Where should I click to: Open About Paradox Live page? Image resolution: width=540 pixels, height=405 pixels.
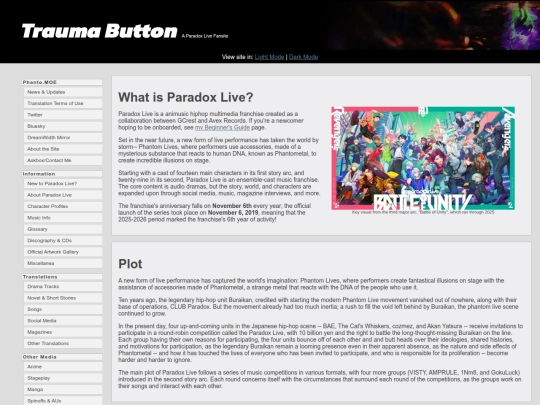(x=63, y=195)
